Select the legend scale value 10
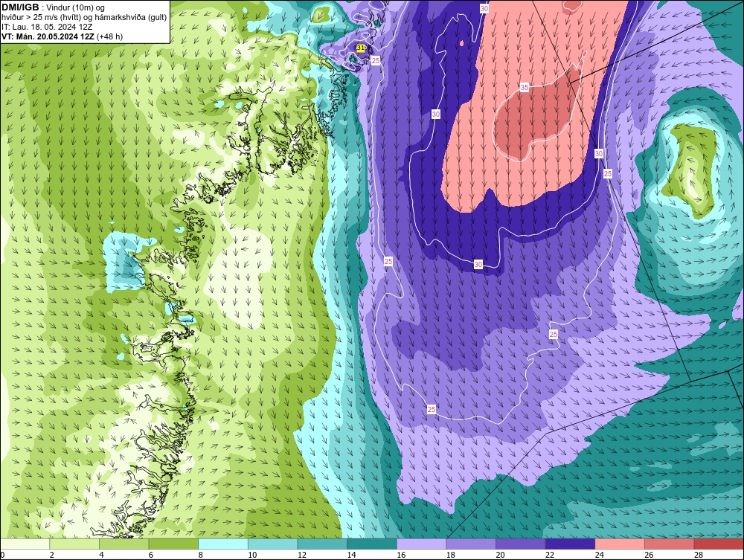 pos(252,555)
